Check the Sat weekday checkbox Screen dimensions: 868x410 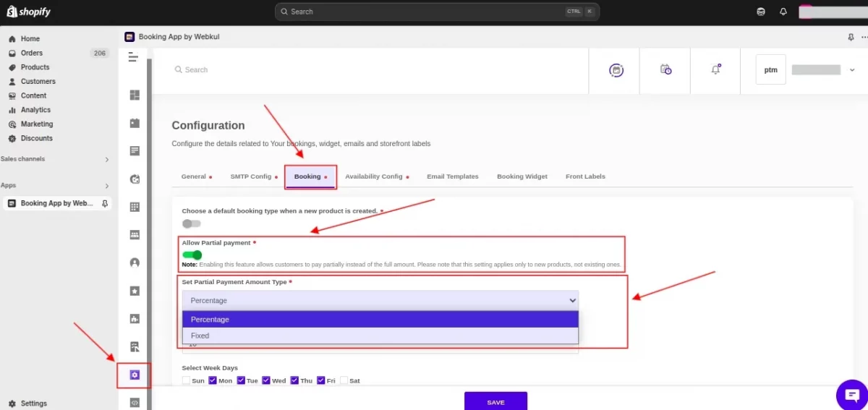click(344, 380)
